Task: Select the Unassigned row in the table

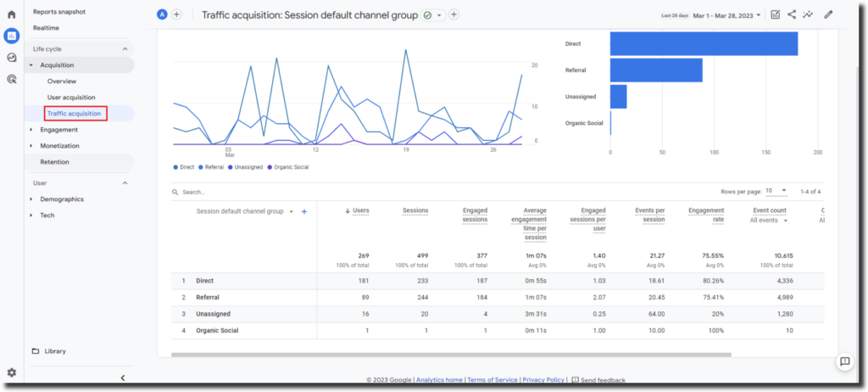Action: click(498, 315)
